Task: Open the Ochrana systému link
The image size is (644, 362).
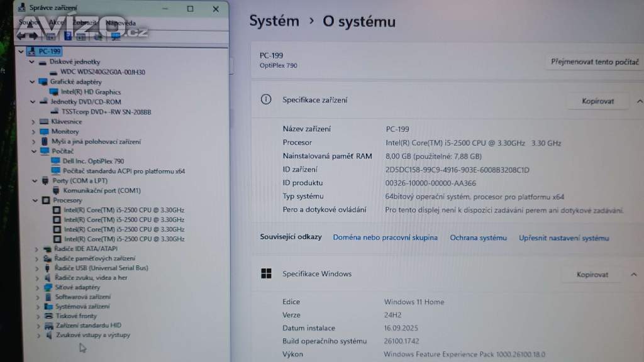Action: click(478, 238)
